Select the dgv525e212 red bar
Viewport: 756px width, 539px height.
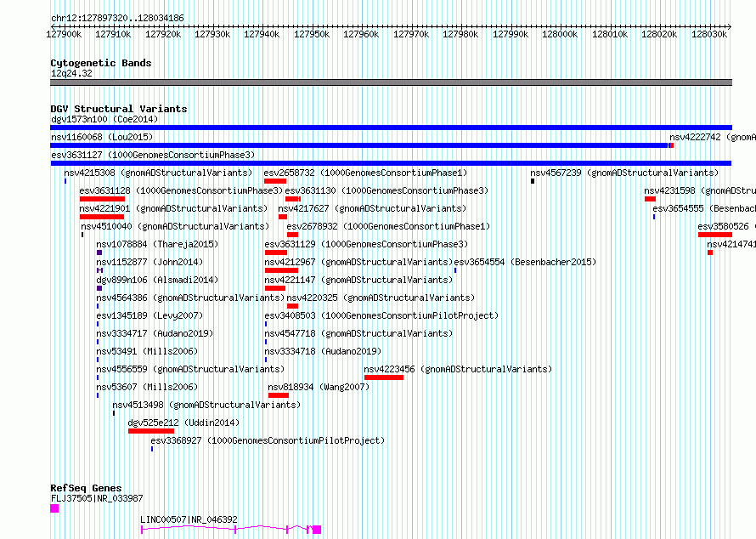tap(151, 431)
